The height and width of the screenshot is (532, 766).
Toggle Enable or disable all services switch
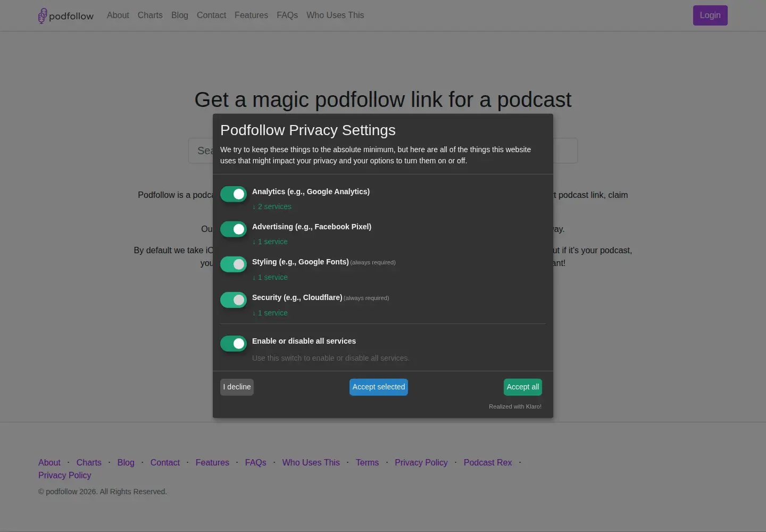[x=234, y=344]
